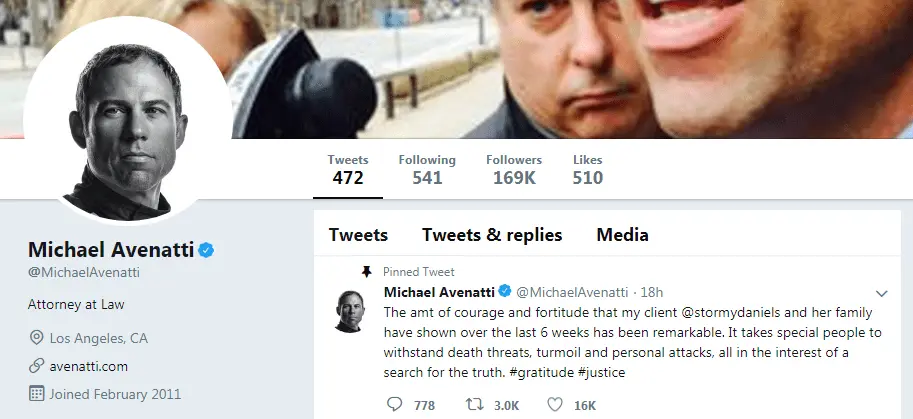913x419 pixels.
Task: Open the avenatti.com website link
Action: [90, 366]
